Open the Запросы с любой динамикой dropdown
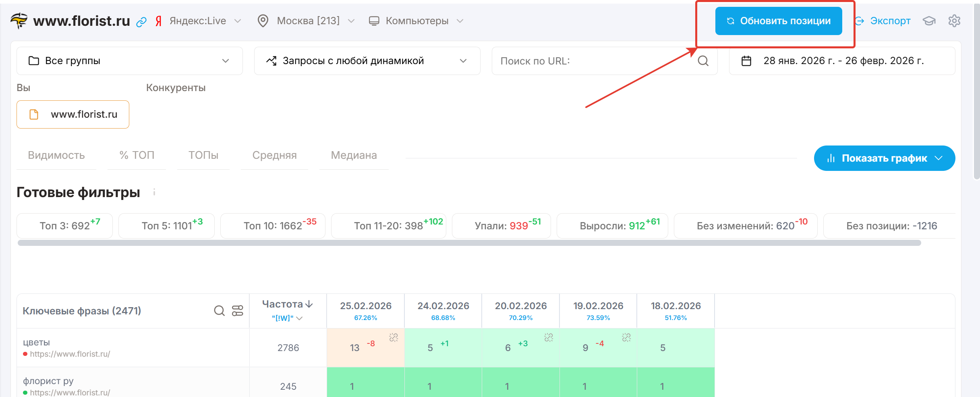The width and height of the screenshot is (980, 397). 367,61
